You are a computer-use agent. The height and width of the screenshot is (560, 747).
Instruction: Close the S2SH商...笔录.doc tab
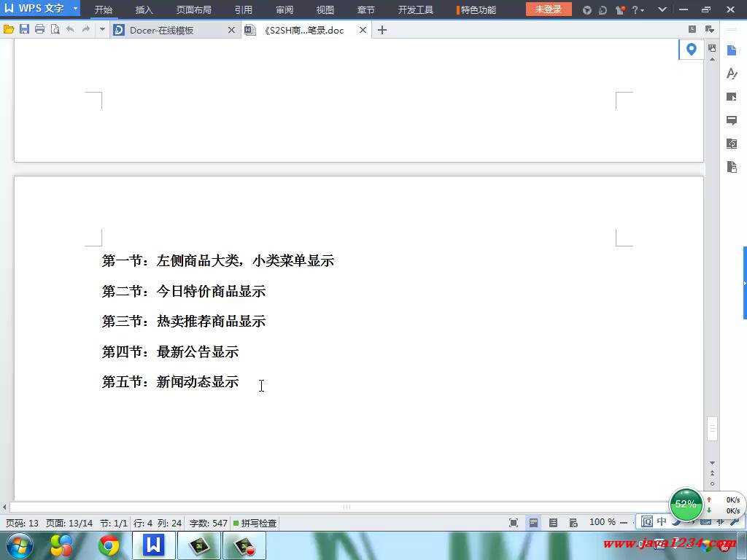click(363, 30)
